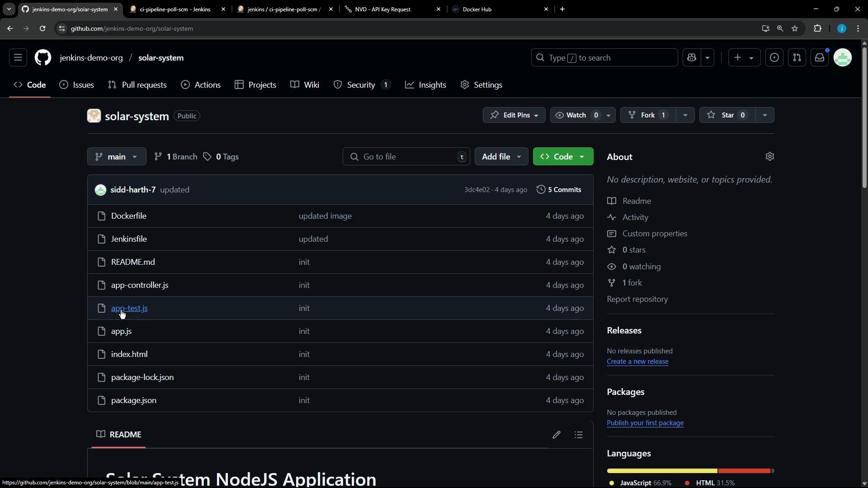Expand the Watch notifications dropdown
Image resolution: width=868 pixels, height=488 pixels.
tap(609, 115)
